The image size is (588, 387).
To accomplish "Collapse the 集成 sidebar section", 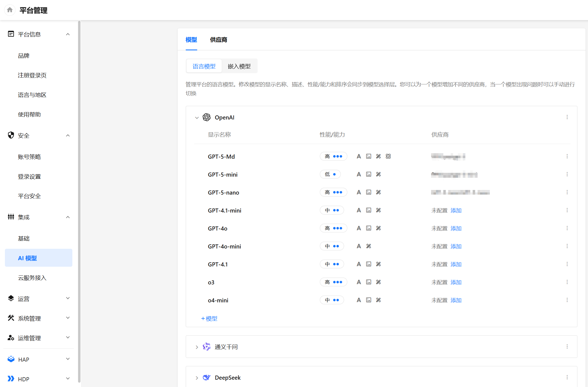I will point(68,217).
